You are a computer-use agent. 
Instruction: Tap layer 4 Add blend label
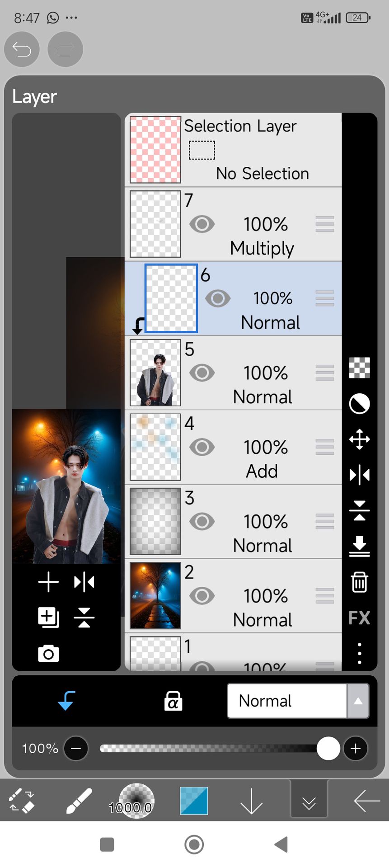262,472
